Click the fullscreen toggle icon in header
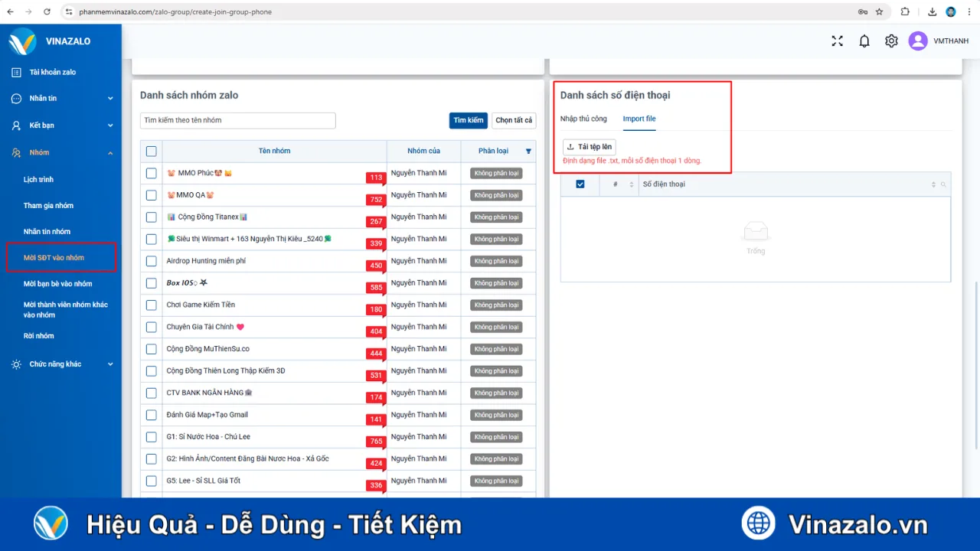This screenshot has width=980, height=551. [x=837, y=41]
